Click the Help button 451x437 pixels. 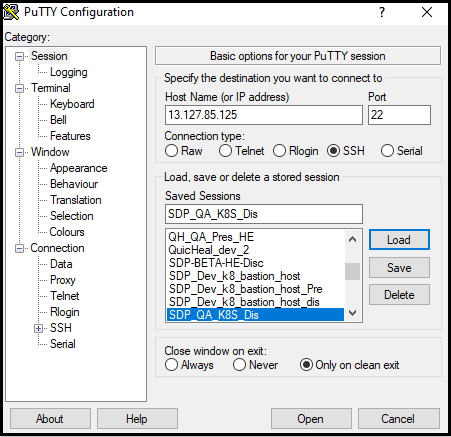coord(137,419)
